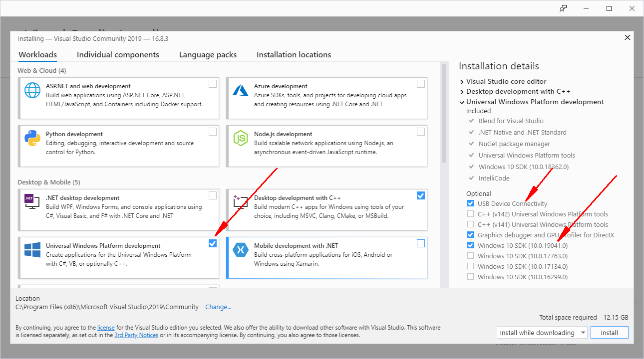Click Windows 10 SDK (10.0.18362.0) included item
Viewport: 644px width, 359px height.
pyautogui.click(x=524, y=167)
